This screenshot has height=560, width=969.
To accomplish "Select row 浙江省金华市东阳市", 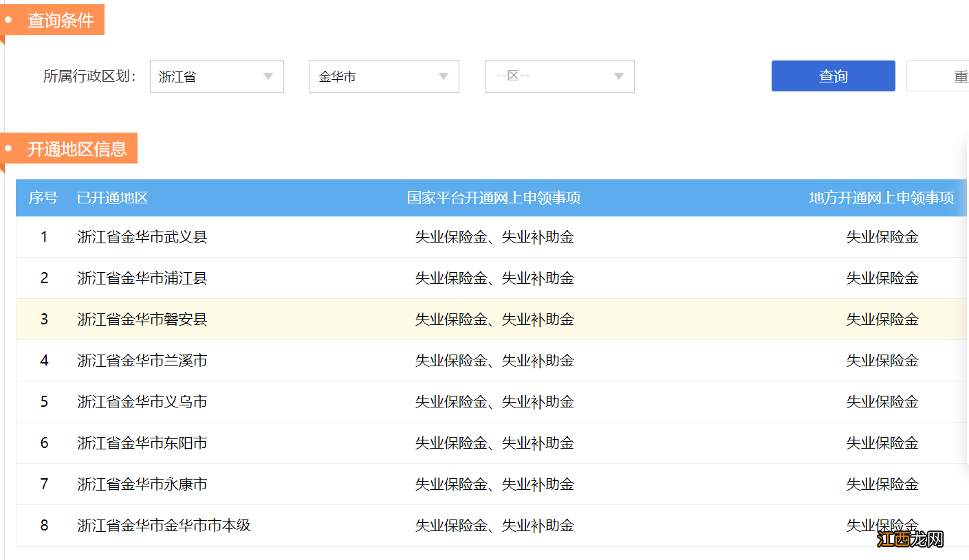I will pos(491,443).
